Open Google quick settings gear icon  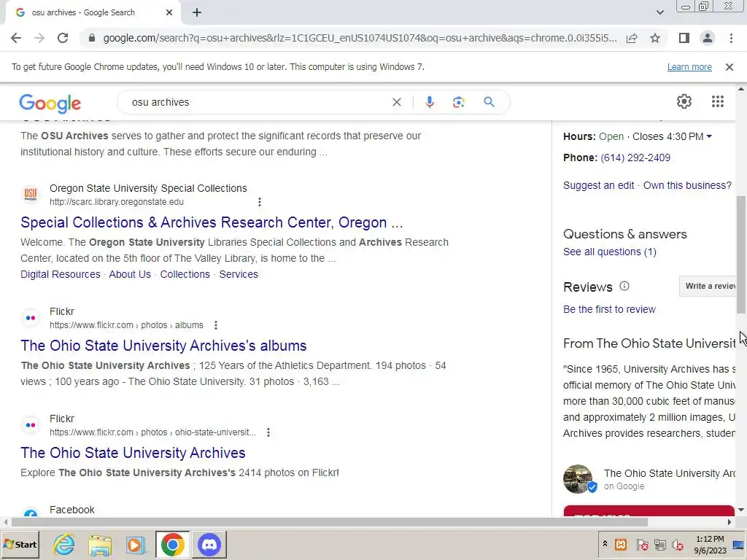pos(684,101)
